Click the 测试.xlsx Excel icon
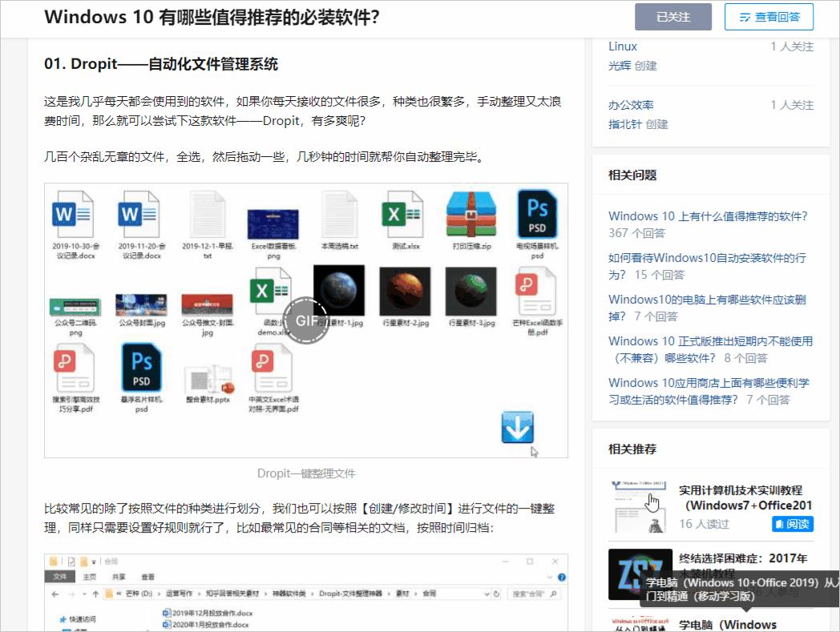The height and width of the screenshot is (632, 840). click(402, 214)
